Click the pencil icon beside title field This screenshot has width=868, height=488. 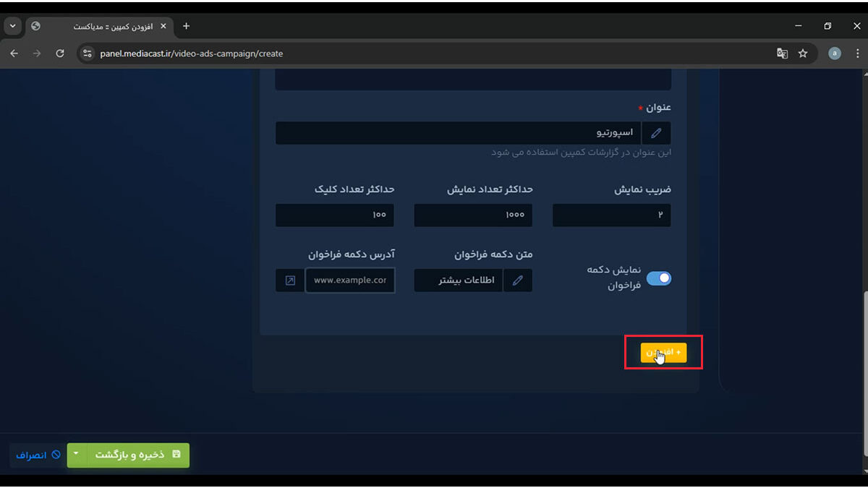tap(656, 133)
